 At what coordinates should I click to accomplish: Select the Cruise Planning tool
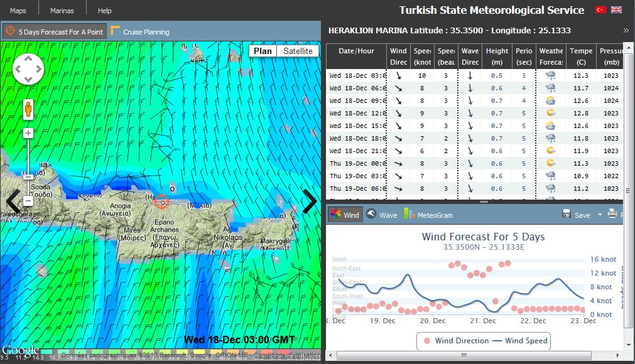point(140,31)
